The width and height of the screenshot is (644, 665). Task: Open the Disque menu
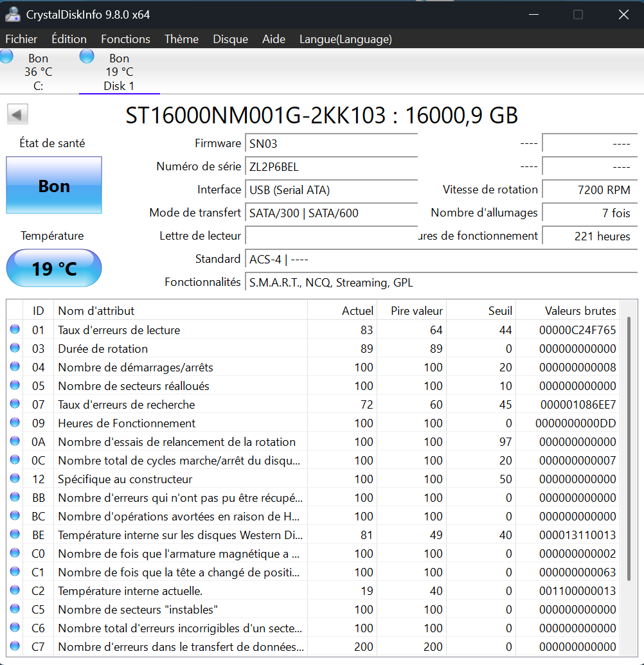click(230, 39)
